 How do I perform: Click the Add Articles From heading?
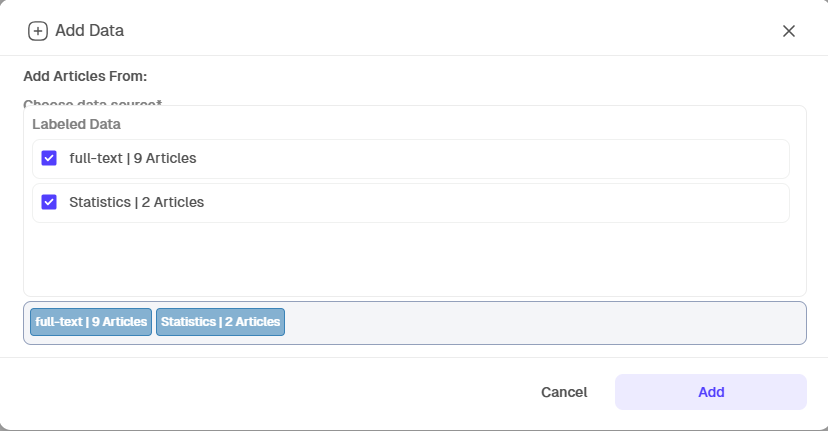click(85, 76)
